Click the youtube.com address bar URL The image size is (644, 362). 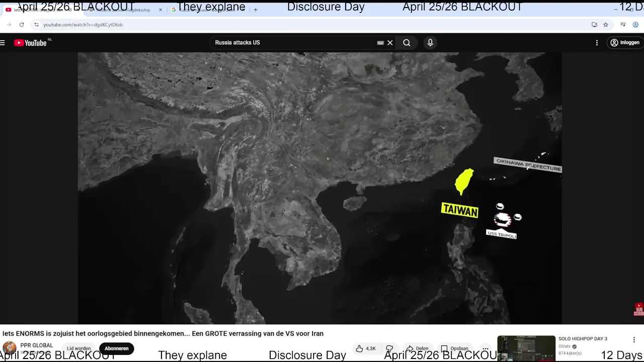pyautogui.click(x=83, y=25)
